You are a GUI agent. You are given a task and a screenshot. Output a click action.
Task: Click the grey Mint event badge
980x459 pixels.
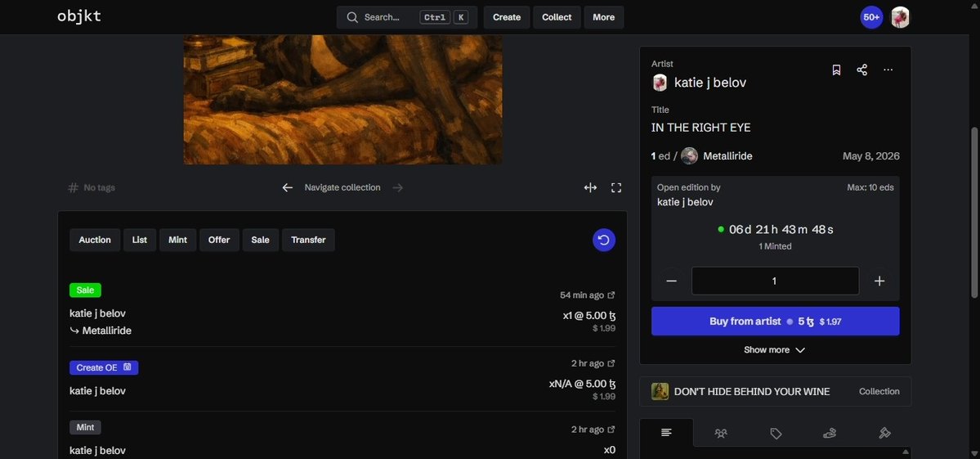(85, 428)
